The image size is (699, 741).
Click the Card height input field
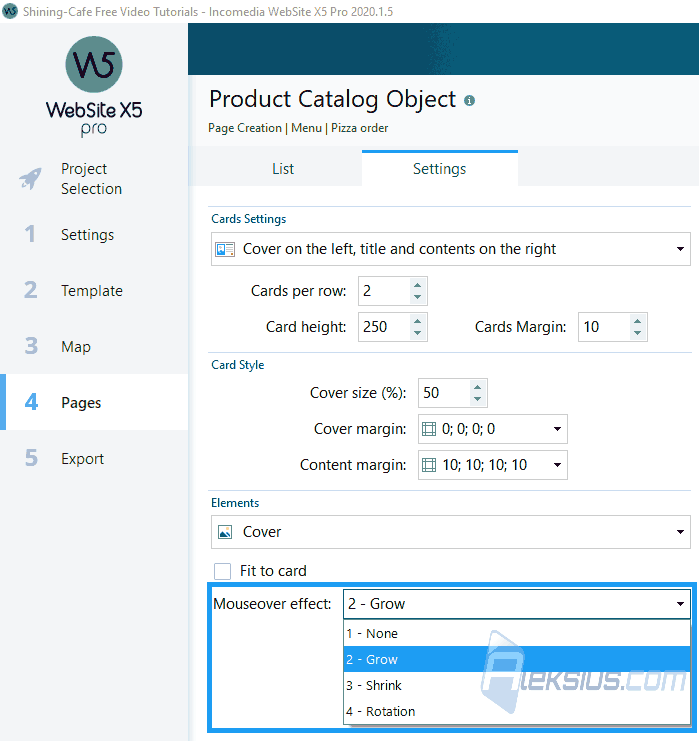[x=385, y=327]
